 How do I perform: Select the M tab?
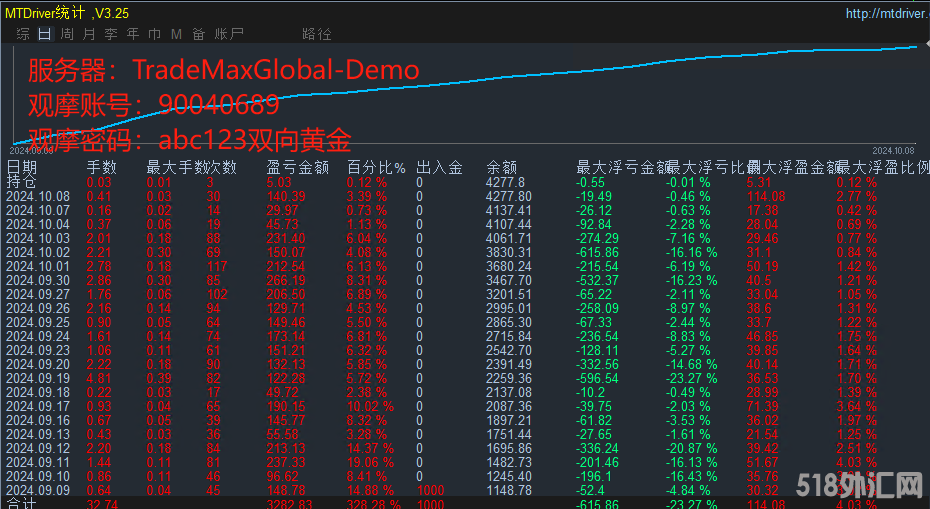[x=176, y=34]
